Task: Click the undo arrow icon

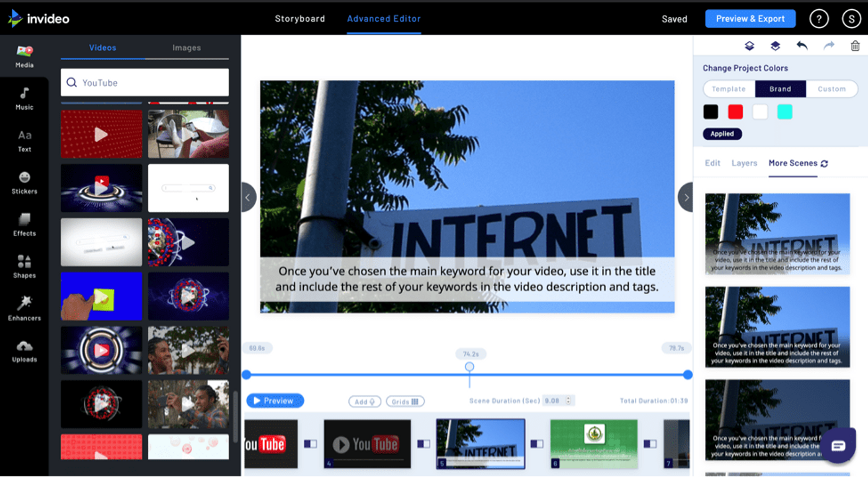Action: pos(802,46)
